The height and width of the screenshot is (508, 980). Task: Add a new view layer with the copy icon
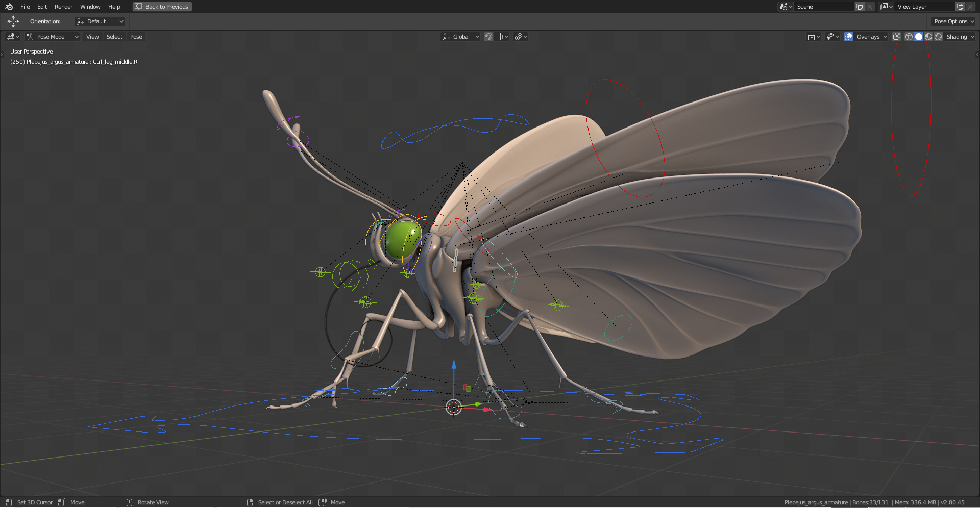pos(960,7)
